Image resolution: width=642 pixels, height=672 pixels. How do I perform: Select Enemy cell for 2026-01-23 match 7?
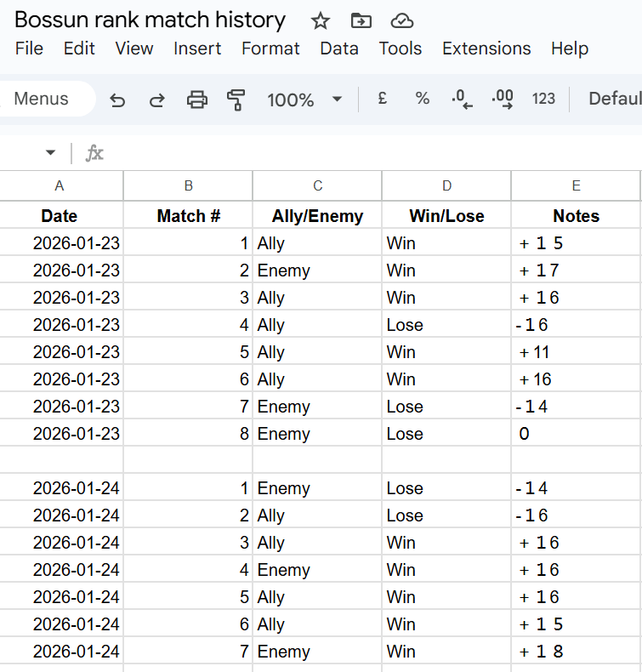[317, 407]
